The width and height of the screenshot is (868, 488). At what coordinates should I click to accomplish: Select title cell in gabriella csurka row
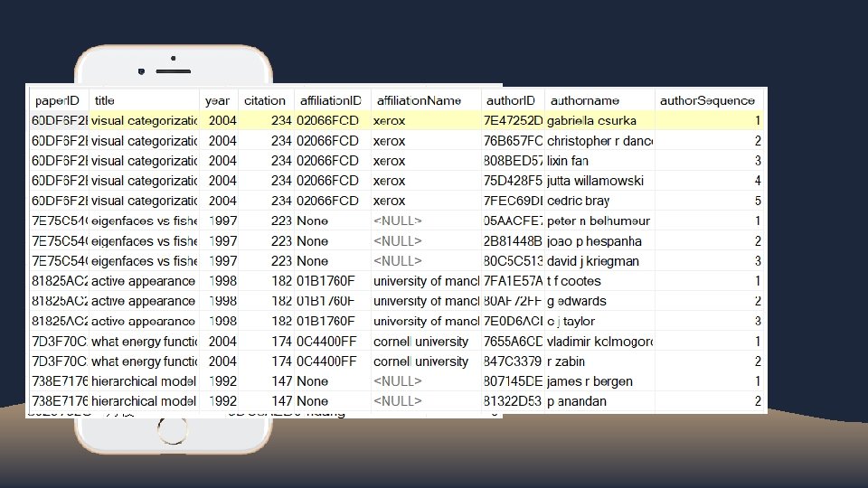pos(144,120)
